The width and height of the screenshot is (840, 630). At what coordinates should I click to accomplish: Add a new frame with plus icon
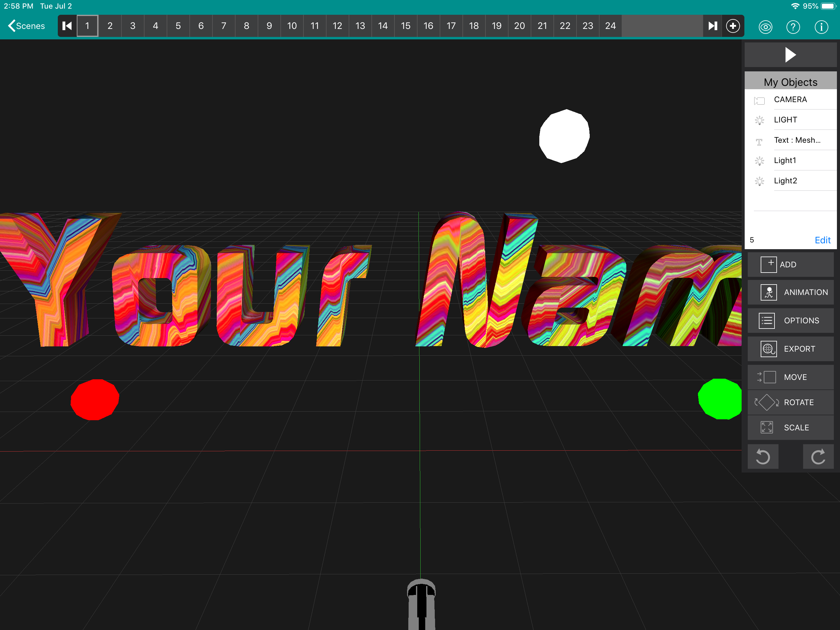point(732,26)
